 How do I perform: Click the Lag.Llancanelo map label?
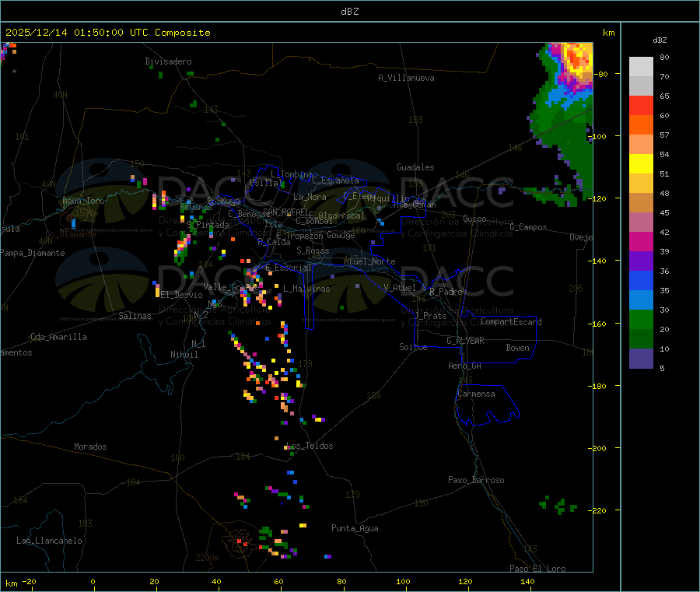tap(50, 541)
